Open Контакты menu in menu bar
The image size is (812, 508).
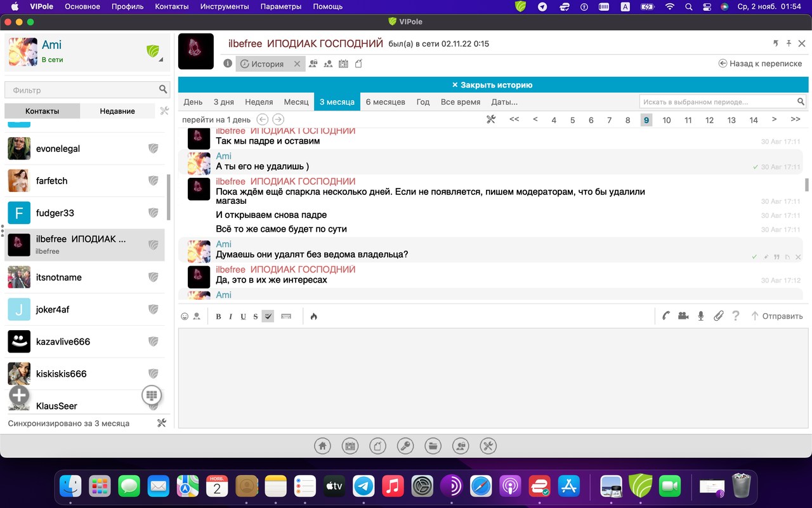172,6
